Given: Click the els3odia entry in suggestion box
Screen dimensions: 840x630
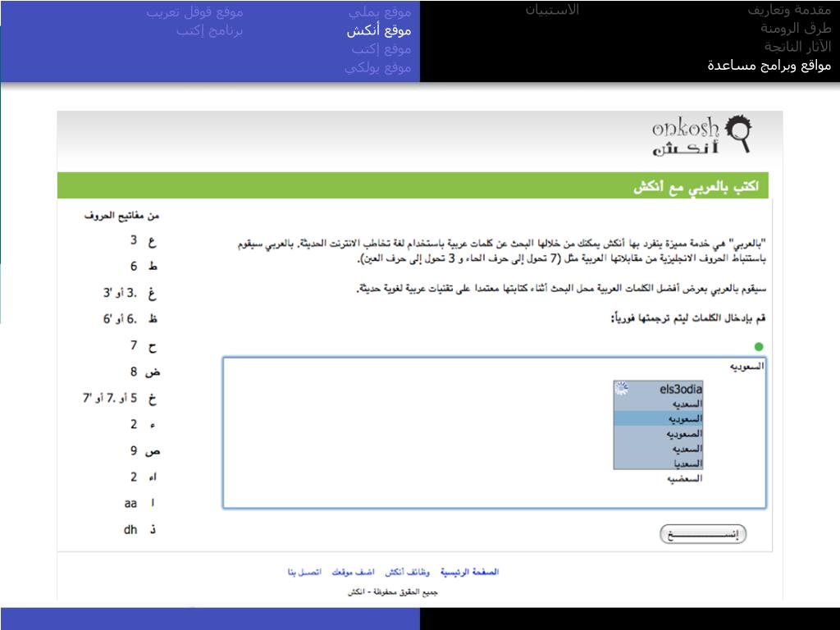Looking at the screenshot, I should point(680,389).
